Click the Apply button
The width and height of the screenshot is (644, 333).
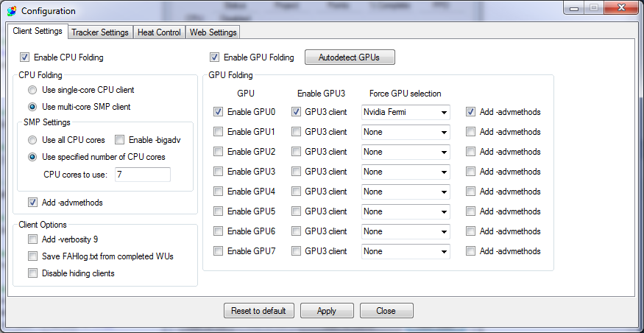pyautogui.click(x=327, y=310)
